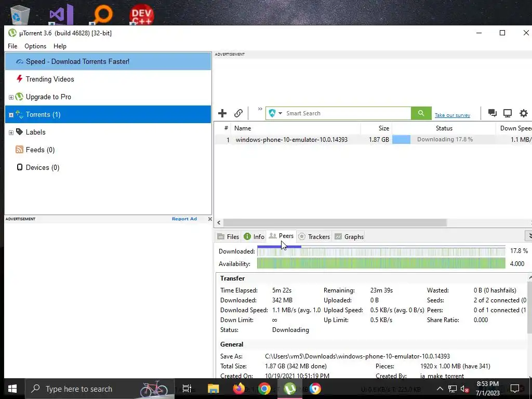
Task: Click the left arrow of horizontal scrollbar
Action: (x=219, y=222)
